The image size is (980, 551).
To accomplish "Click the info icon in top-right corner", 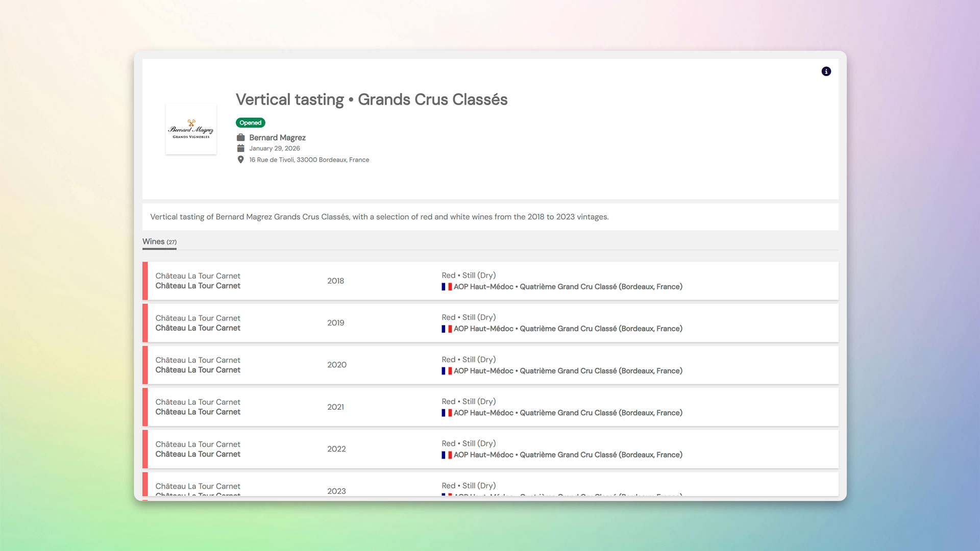I will 826,71.
